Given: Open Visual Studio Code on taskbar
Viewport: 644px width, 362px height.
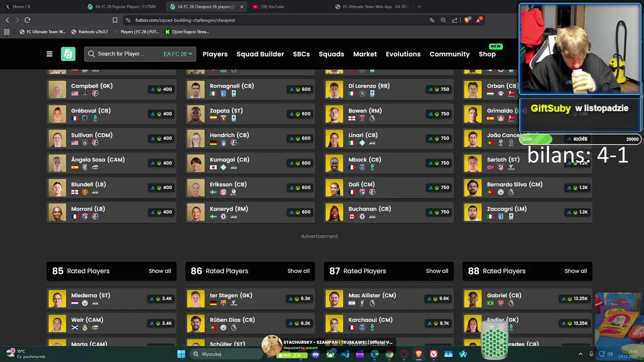Looking at the screenshot, I should (x=345, y=354).
